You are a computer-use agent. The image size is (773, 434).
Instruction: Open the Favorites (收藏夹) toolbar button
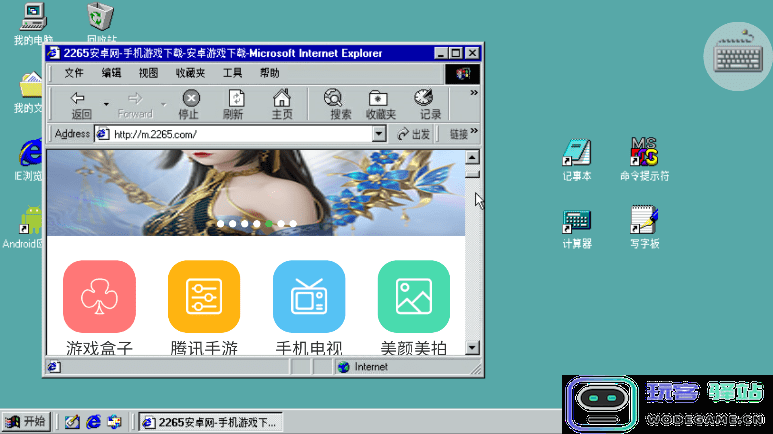pyautogui.click(x=381, y=104)
